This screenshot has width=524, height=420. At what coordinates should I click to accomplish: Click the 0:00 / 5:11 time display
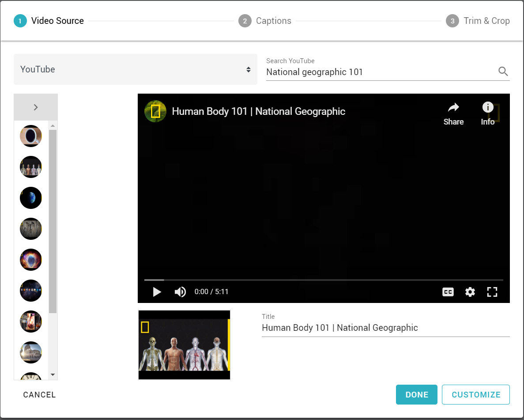click(x=211, y=291)
